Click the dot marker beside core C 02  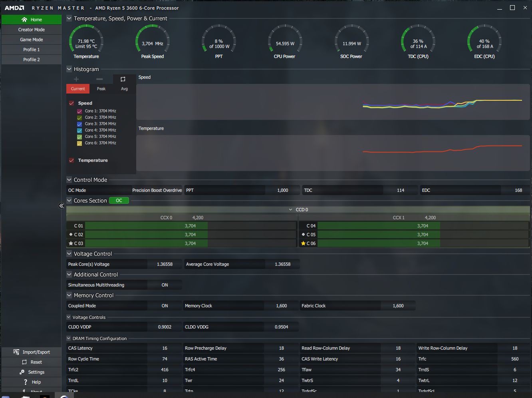(71, 235)
